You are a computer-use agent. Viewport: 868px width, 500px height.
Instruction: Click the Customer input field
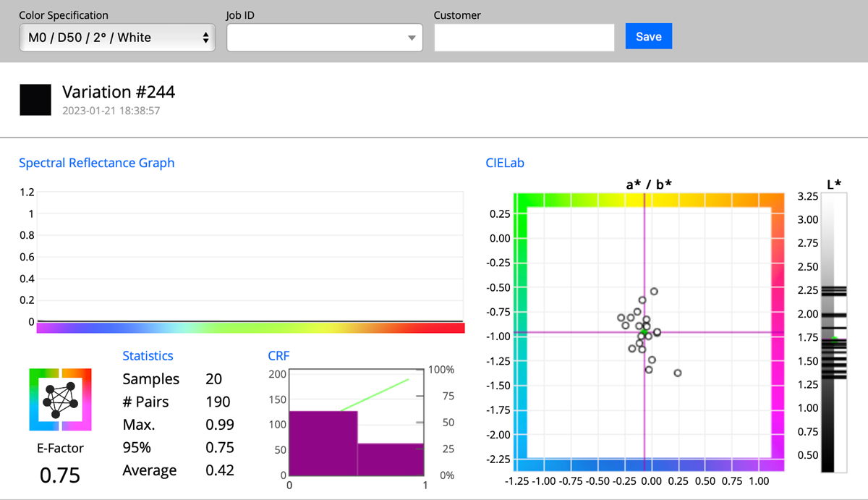(x=524, y=37)
